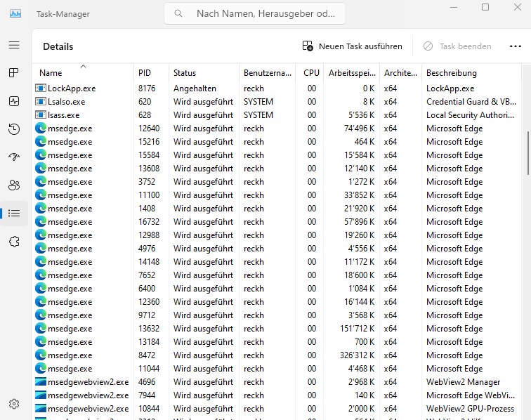
Task: Select msedge.exe row with PID 16732
Action: pyautogui.click(x=277, y=222)
